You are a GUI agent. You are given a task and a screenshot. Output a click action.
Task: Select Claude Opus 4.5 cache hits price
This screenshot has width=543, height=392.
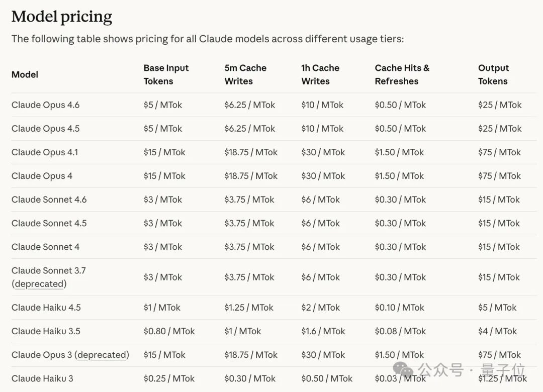(x=400, y=129)
